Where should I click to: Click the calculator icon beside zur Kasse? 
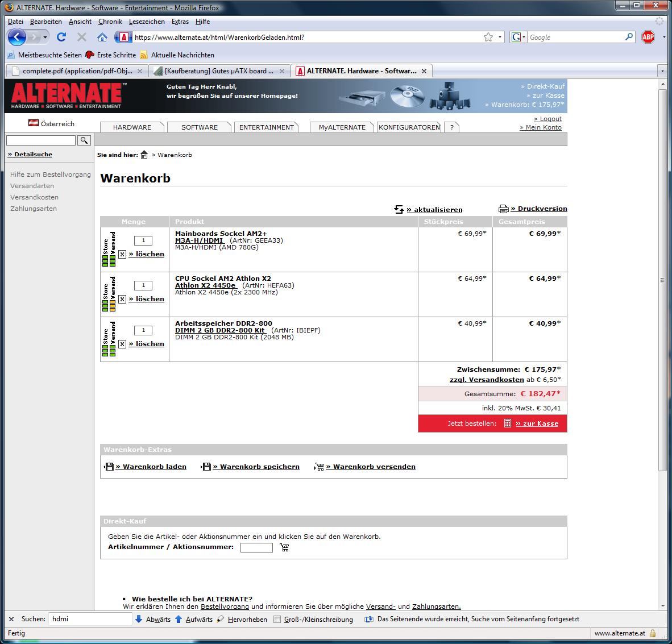(508, 423)
